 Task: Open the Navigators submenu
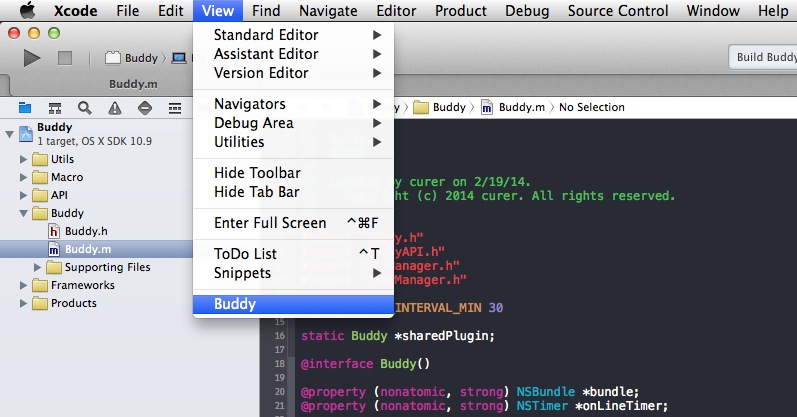[293, 104]
